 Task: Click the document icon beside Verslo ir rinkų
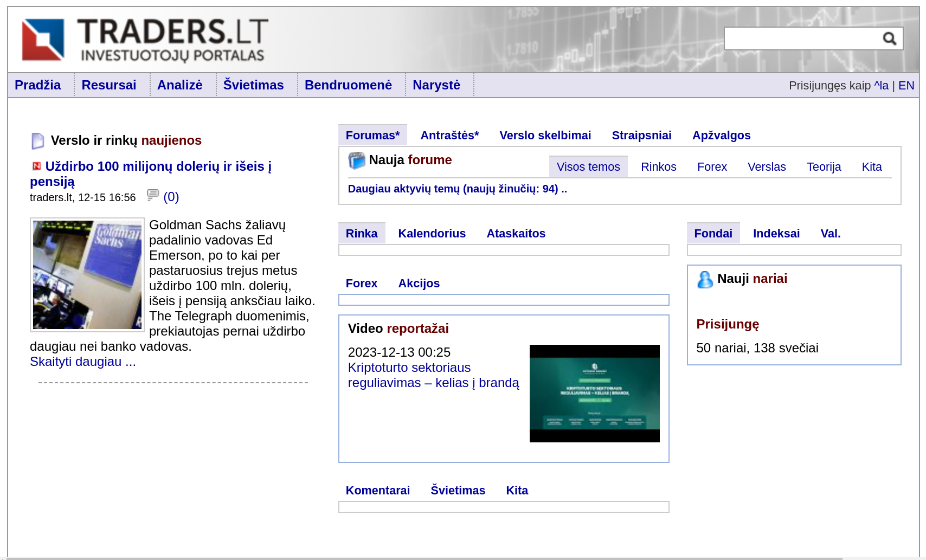[37, 141]
